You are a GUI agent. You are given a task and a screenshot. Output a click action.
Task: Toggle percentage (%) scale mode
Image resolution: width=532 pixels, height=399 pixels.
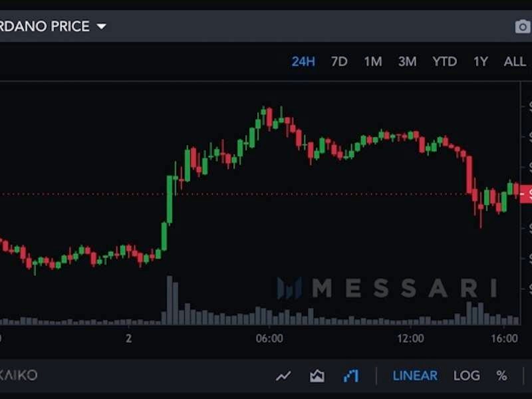coord(501,376)
